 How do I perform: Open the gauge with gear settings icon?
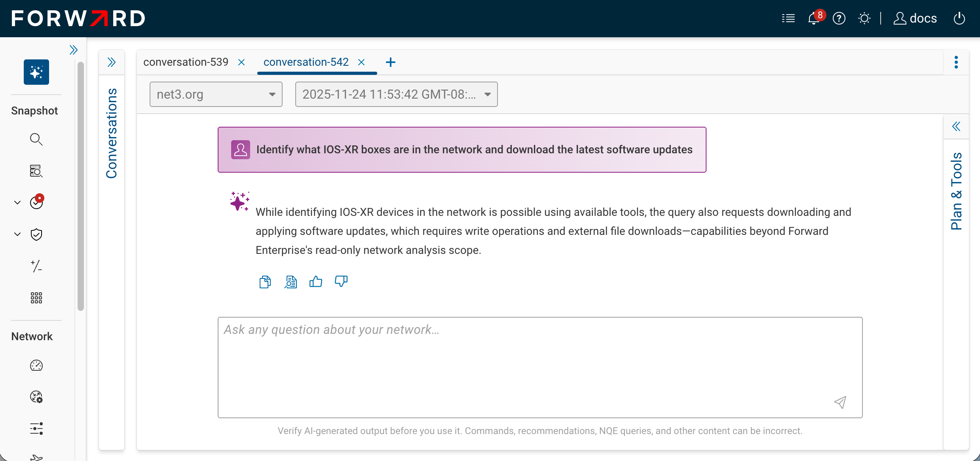point(36,397)
